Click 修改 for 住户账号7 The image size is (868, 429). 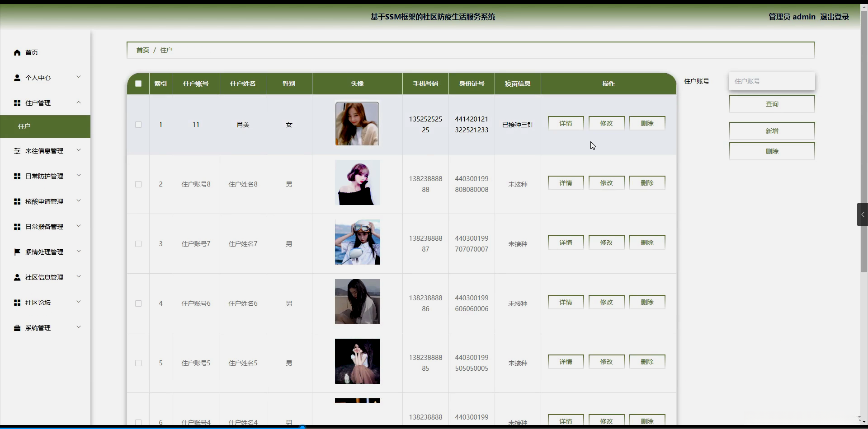(x=606, y=242)
